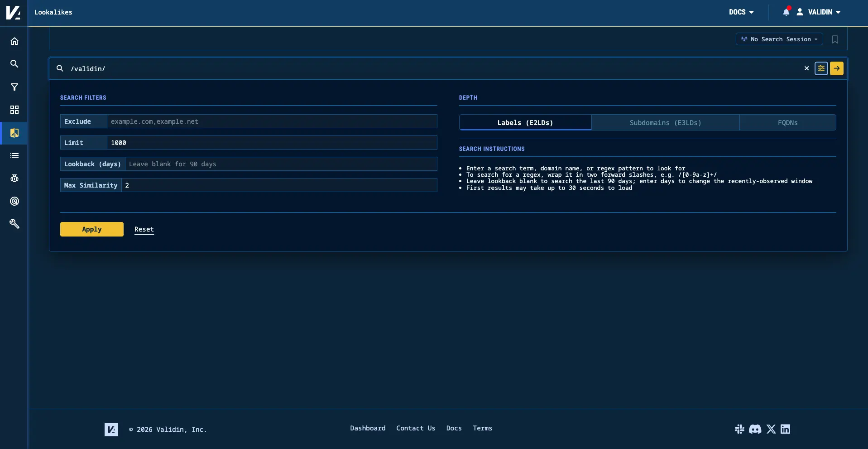Open the bug icon in sidebar

pos(14,179)
